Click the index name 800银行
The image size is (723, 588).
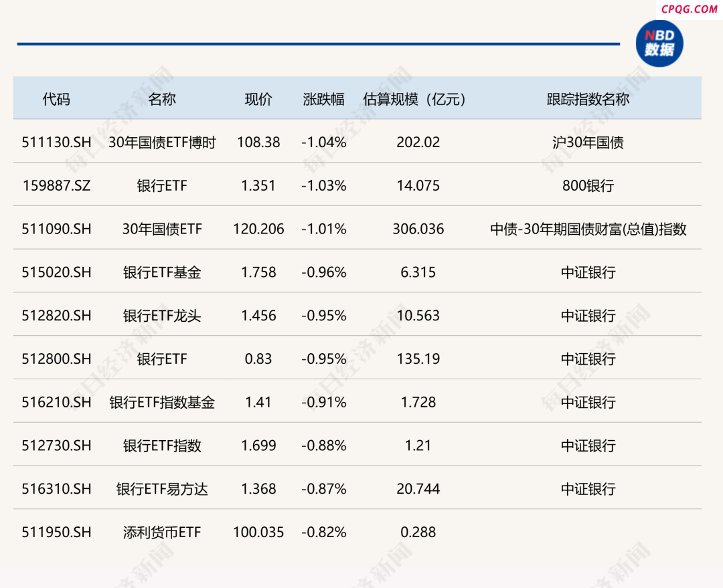coord(588,186)
